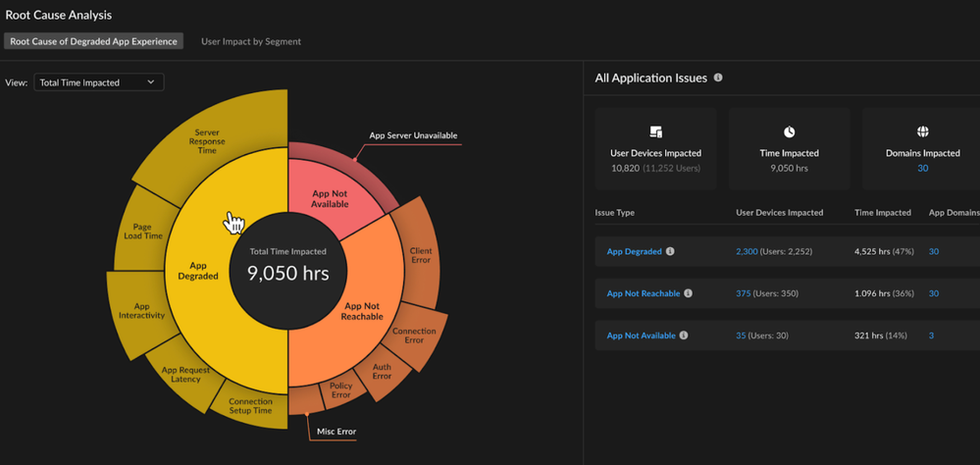
Task: Select Root Cause of Degraded App Experience tab
Action: pyautogui.click(x=93, y=41)
